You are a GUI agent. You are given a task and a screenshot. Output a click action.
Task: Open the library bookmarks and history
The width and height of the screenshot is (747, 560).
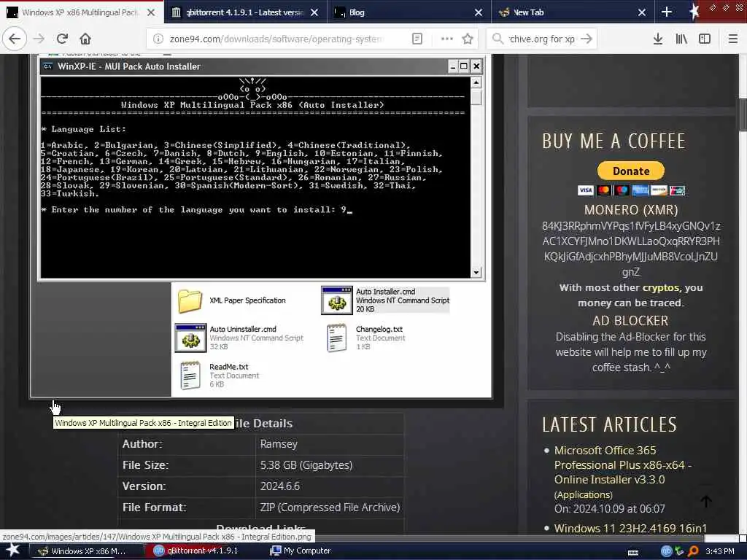tap(681, 39)
